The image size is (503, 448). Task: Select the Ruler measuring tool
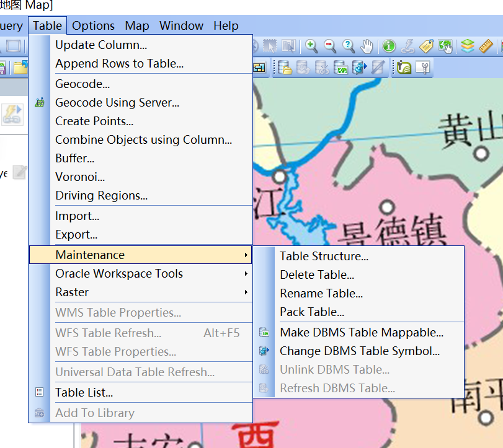point(486,46)
